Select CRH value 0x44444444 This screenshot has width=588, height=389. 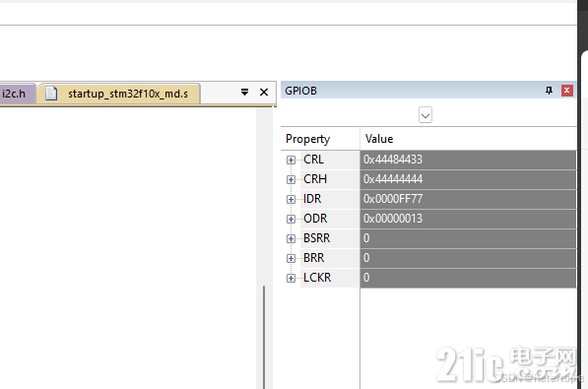tap(468, 179)
